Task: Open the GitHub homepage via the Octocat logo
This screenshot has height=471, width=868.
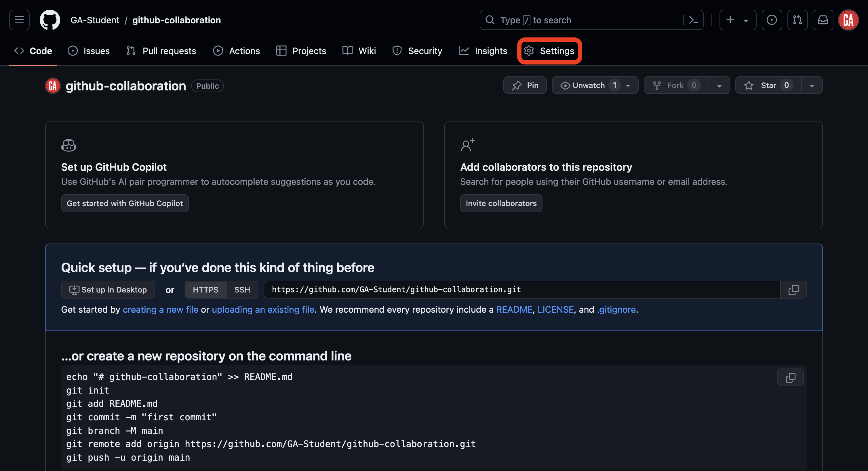Action: click(x=50, y=20)
